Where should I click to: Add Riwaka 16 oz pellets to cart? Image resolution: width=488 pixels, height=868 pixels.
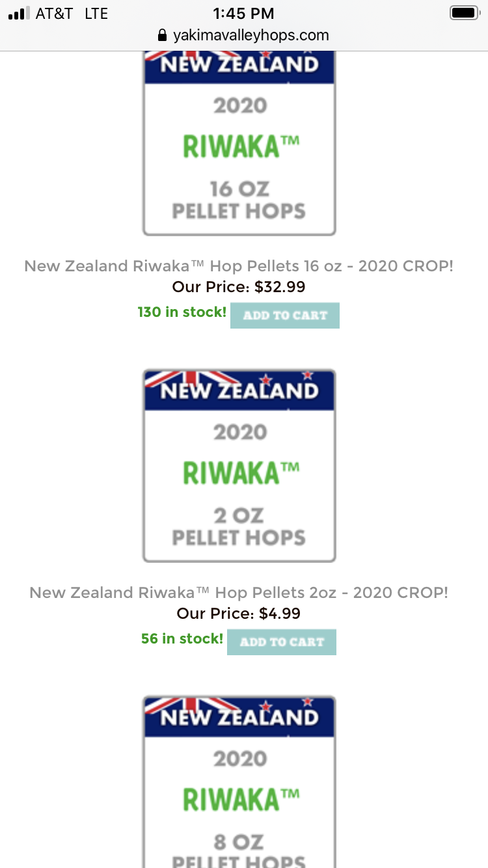point(285,316)
